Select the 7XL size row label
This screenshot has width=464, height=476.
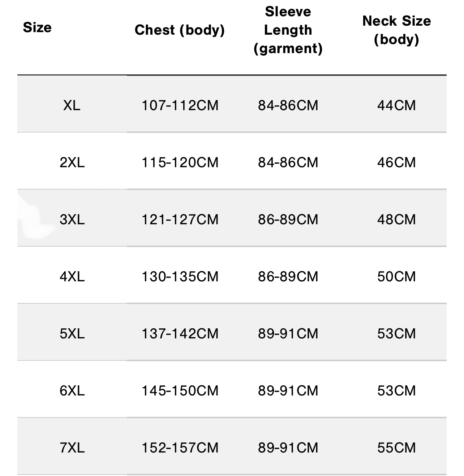pos(72,448)
